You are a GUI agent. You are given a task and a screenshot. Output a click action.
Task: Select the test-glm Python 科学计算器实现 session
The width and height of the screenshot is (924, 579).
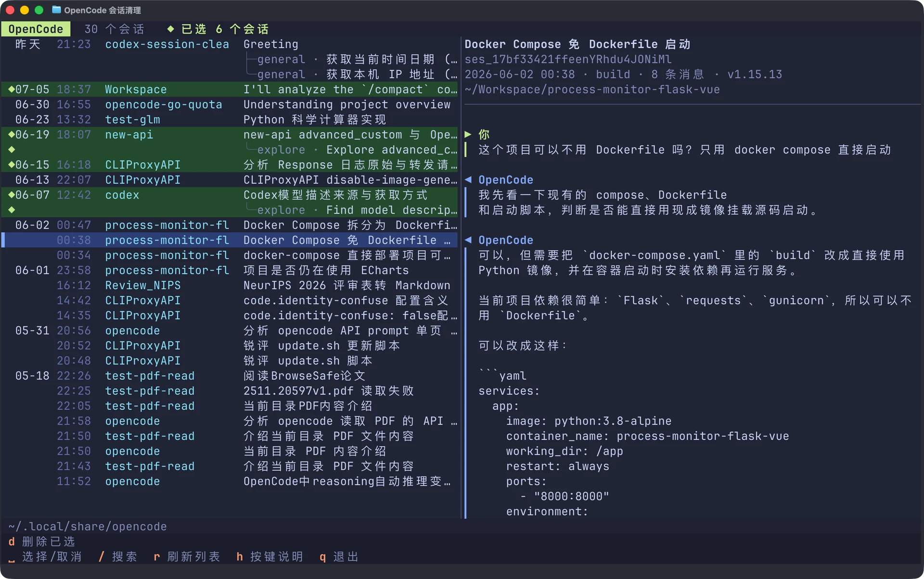tap(230, 120)
